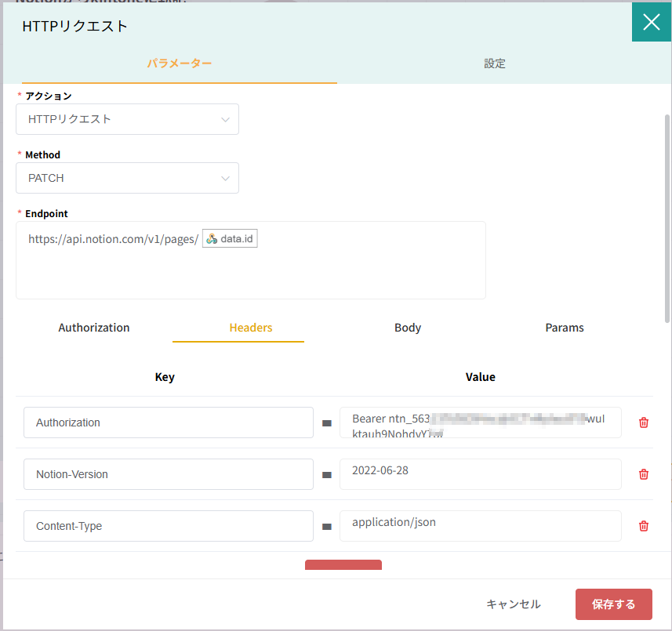Edit the application/json value field

coord(481,526)
